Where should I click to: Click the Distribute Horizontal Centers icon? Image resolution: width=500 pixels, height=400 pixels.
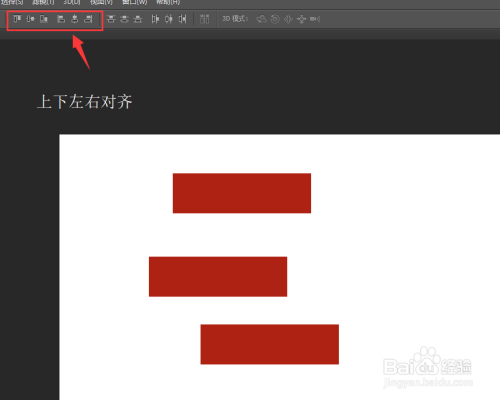(169, 19)
